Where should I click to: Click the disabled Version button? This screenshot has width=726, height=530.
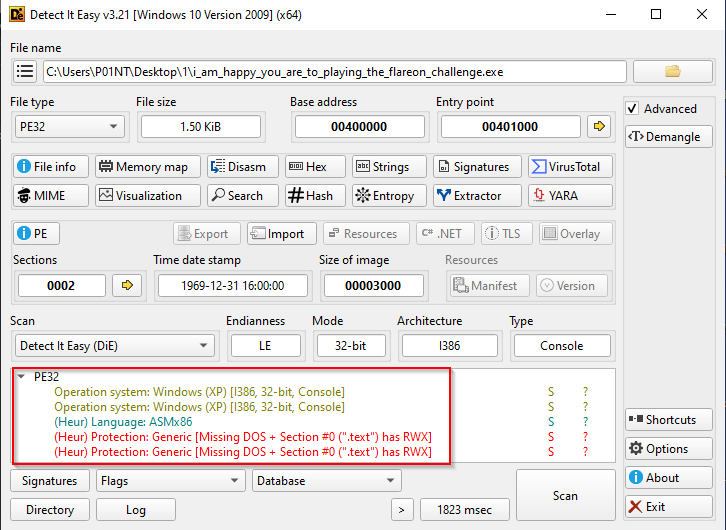(571, 285)
